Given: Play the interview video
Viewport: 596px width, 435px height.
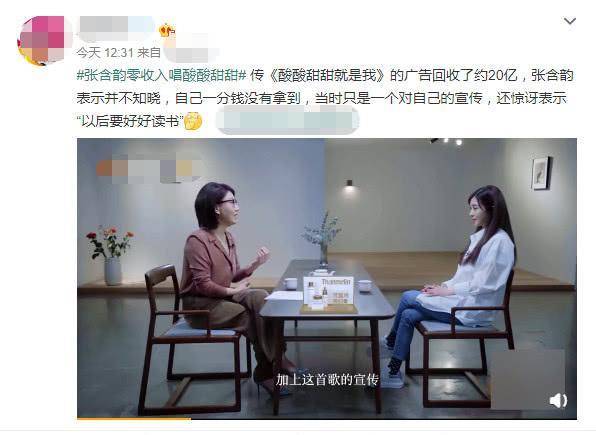Looking at the screenshot, I should point(327,278).
